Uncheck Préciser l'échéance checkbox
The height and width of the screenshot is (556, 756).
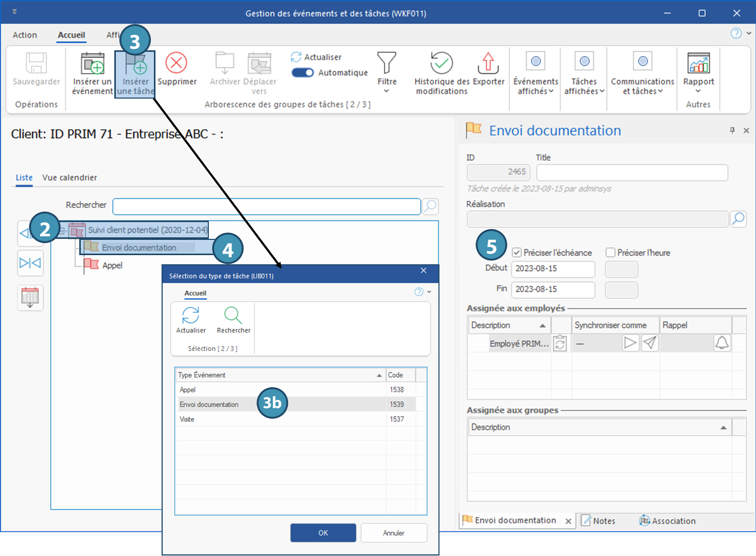tap(517, 253)
